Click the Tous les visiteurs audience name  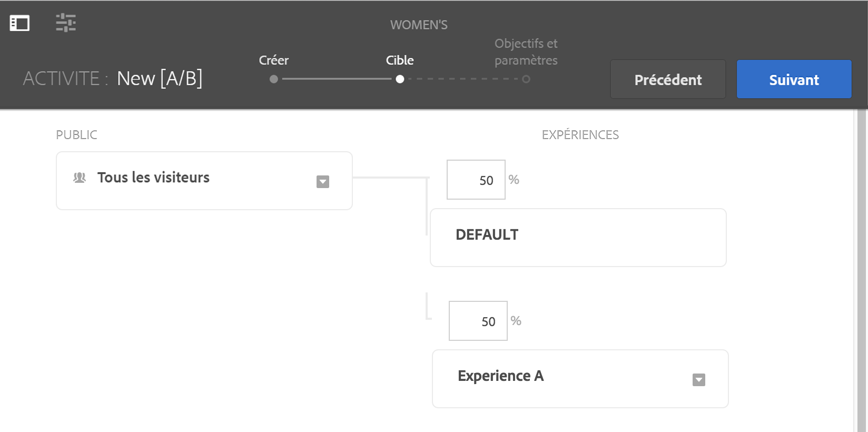click(153, 178)
